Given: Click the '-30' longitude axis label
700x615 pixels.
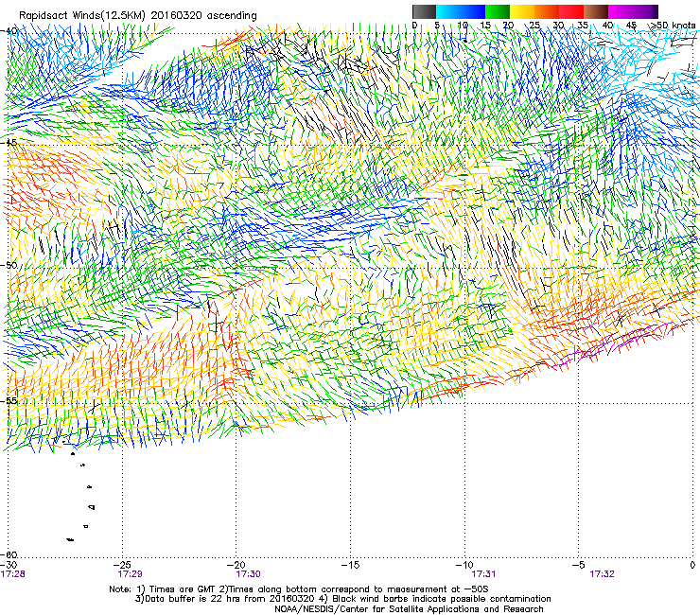Looking at the screenshot, I should click(x=9, y=565).
